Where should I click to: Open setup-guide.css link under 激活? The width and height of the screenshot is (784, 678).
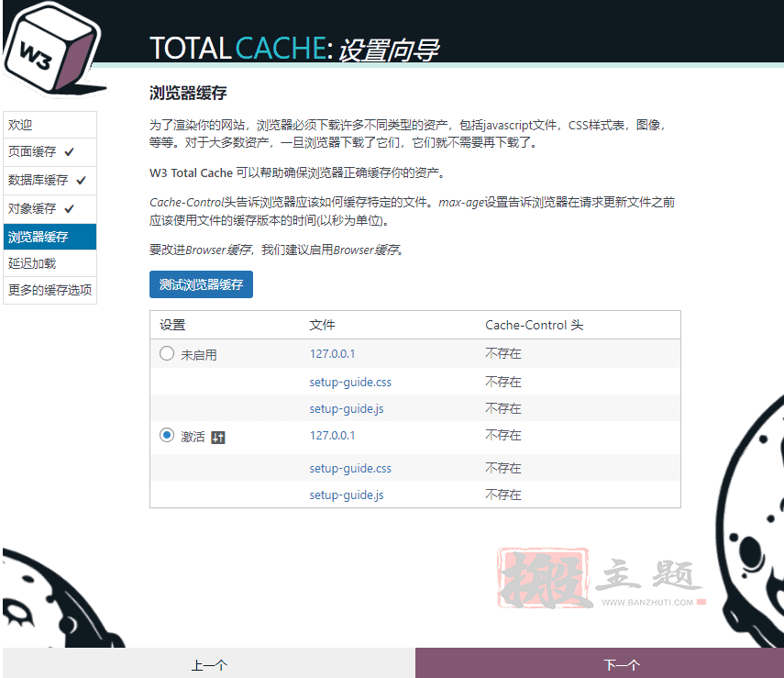(350, 468)
